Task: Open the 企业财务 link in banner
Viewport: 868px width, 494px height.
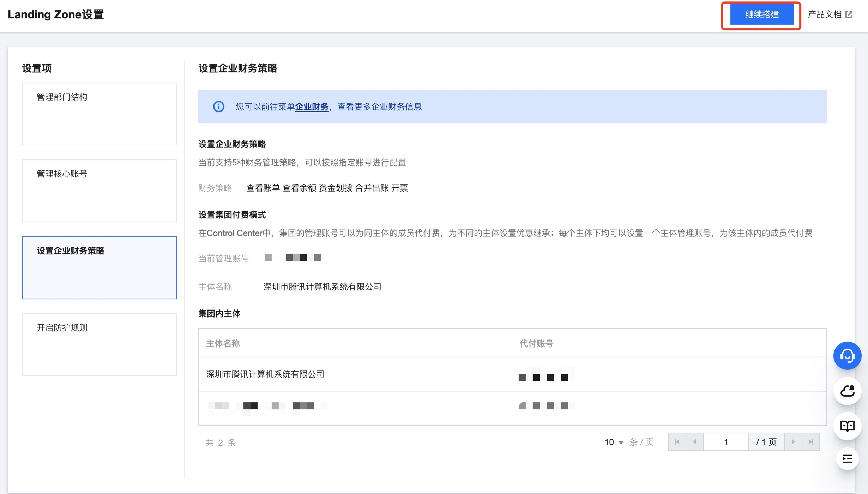Action: pyautogui.click(x=311, y=107)
